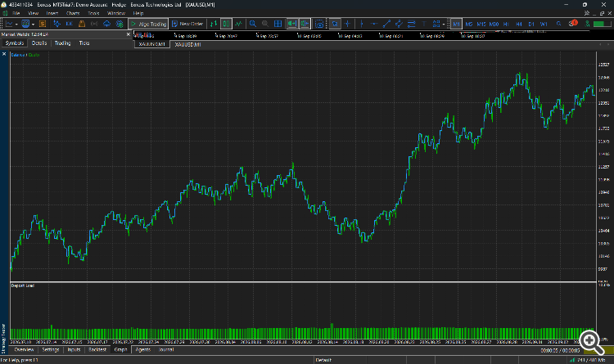This screenshot has width=614, height=364.
Task: Open notifications with the red badge
Action: [573, 23]
